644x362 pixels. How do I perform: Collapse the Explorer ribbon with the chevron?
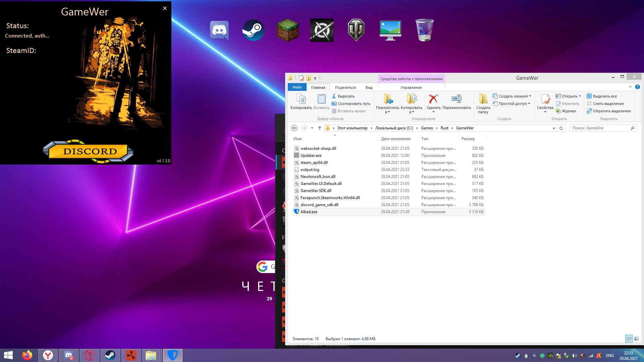[x=630, y=87]
